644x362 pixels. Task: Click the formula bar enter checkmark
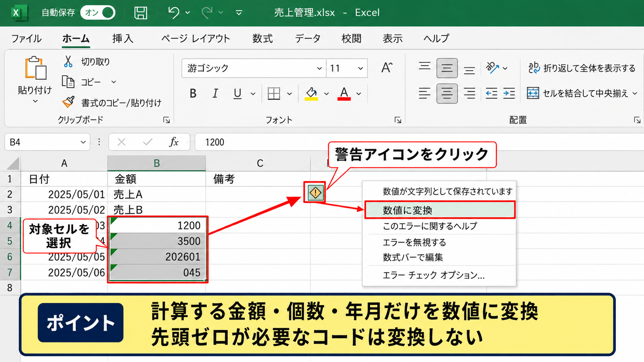(x=148, y=142)
